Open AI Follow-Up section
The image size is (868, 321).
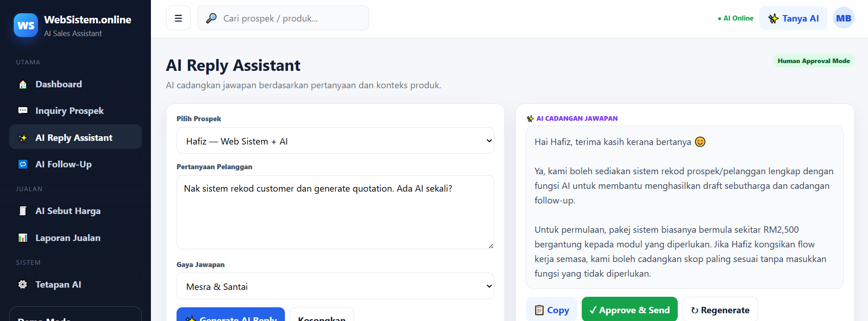[75, 164]
